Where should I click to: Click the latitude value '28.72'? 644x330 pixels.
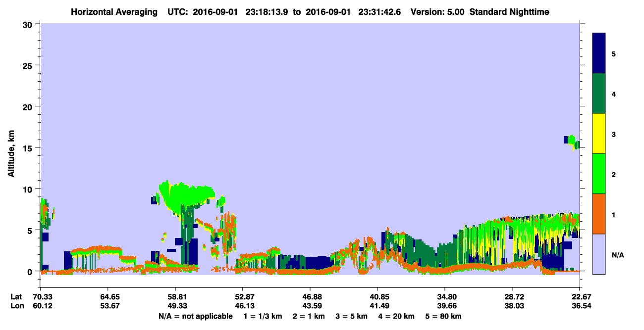(512, 297)
